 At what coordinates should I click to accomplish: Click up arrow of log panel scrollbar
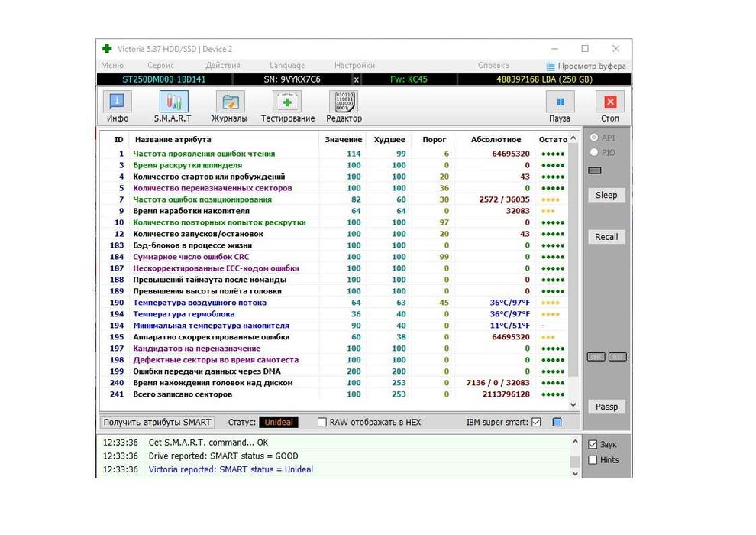pos(575,442)
